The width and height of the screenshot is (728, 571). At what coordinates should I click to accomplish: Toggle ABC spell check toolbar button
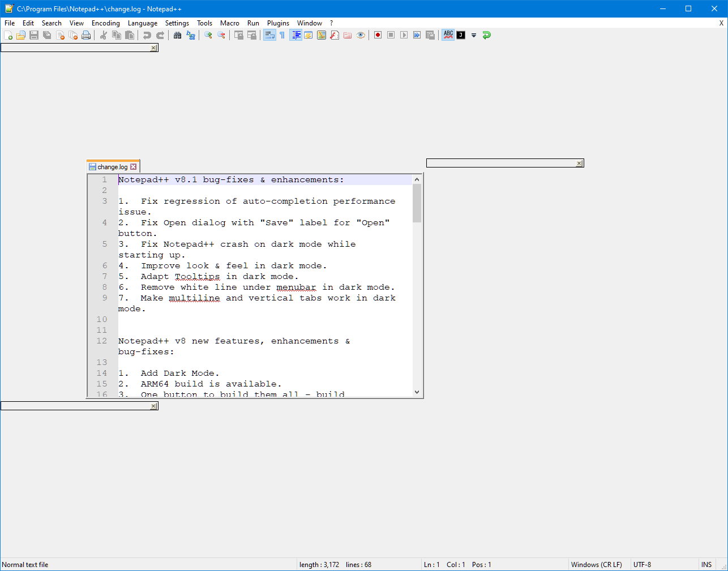click(x=448, y=35)
